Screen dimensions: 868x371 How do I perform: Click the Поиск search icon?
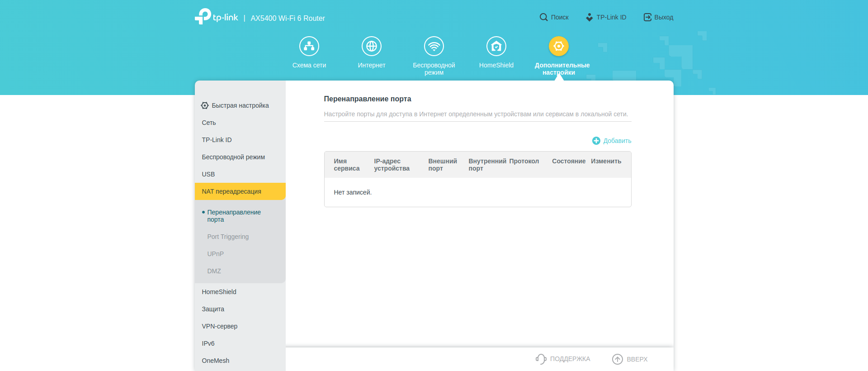(x=543, y=17)
